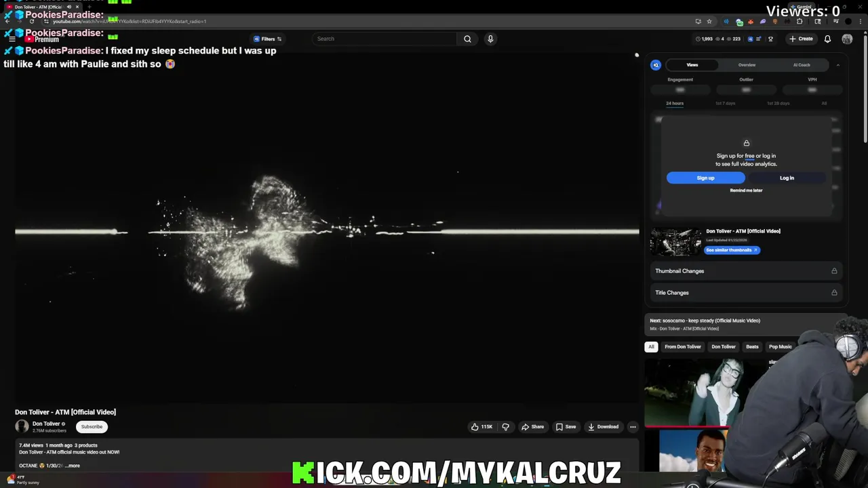Click the install app icon in address bar

coord(698,21)
